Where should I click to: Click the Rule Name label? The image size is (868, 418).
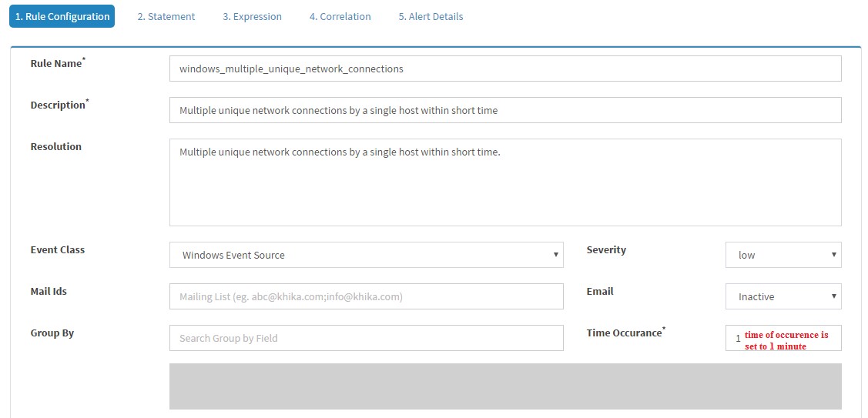[x=58, y=63]
